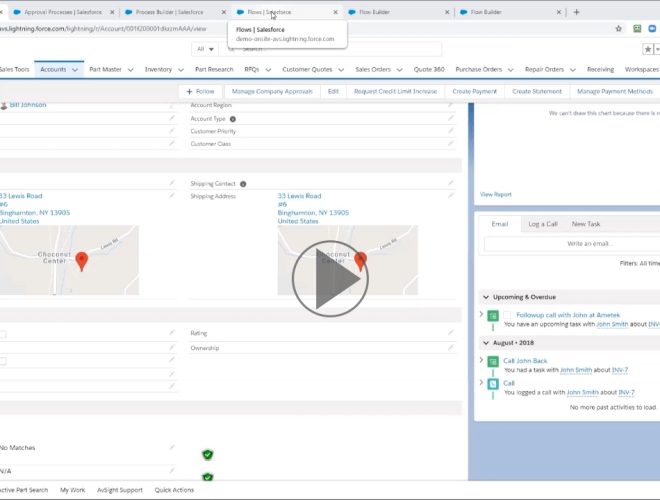The image size is (660, 500).
Task: Edit Shipping Contact with pencil icon
Action: (450, 183)
